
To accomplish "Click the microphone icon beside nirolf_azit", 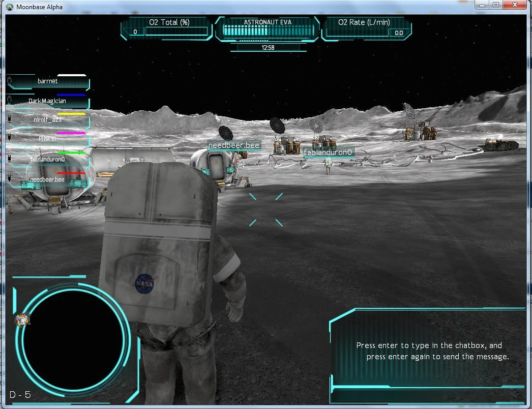I will pos(10,119).
